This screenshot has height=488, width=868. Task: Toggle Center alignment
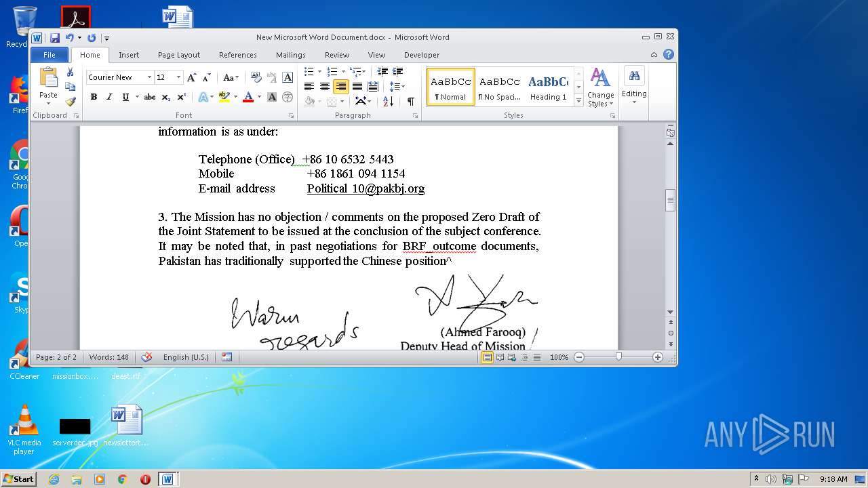click(x=325, y=86)
